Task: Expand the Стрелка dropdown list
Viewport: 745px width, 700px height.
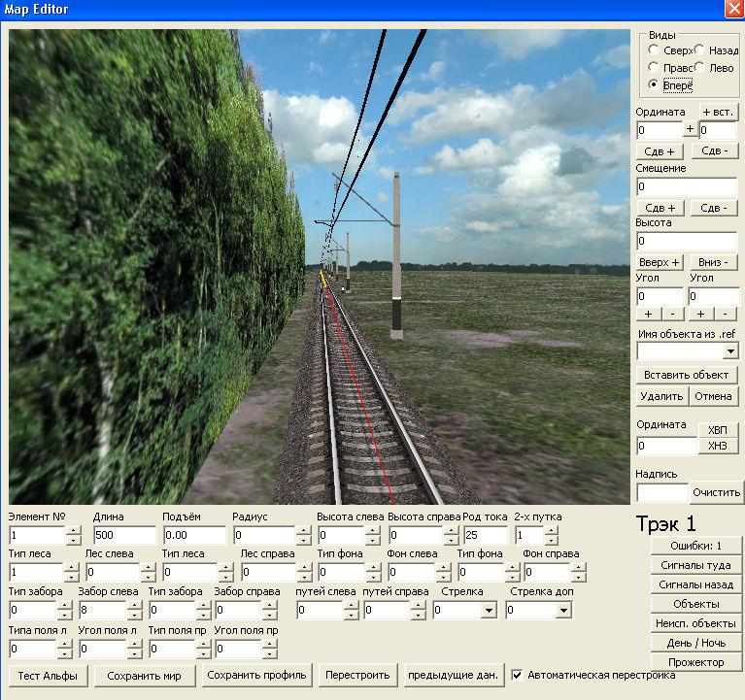Action: (489, 611)
